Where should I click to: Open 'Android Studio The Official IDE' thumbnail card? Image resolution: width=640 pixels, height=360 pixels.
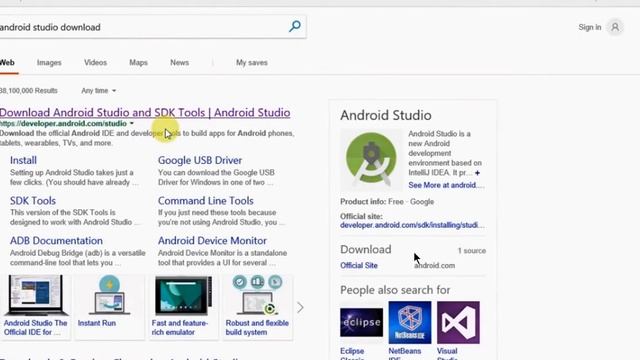click(x=36, y=306)
